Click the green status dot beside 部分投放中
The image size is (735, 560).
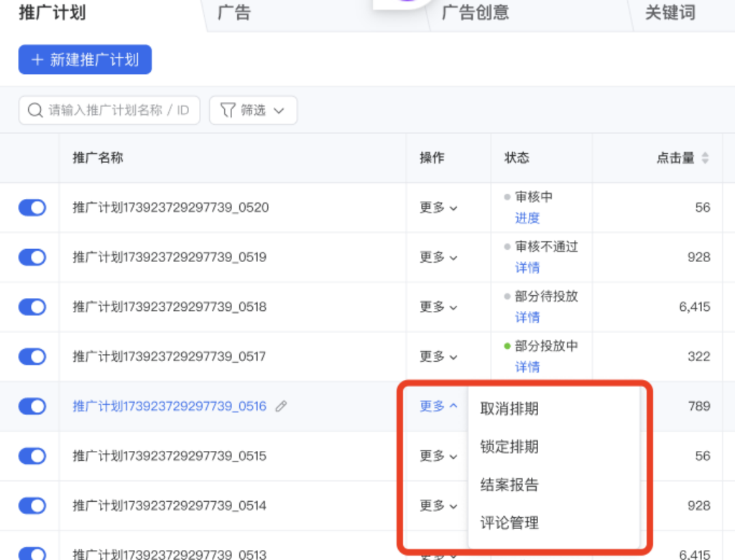(x=508, y=345)
